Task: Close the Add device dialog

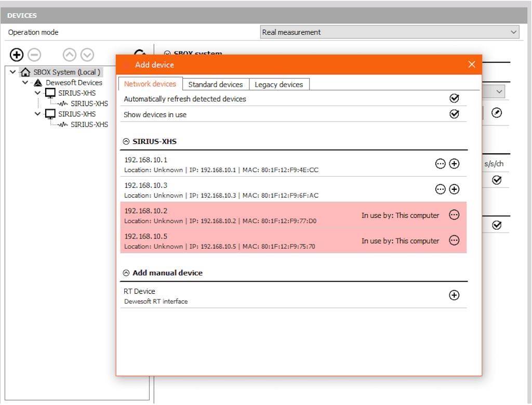Action: [x=472, y=64]
